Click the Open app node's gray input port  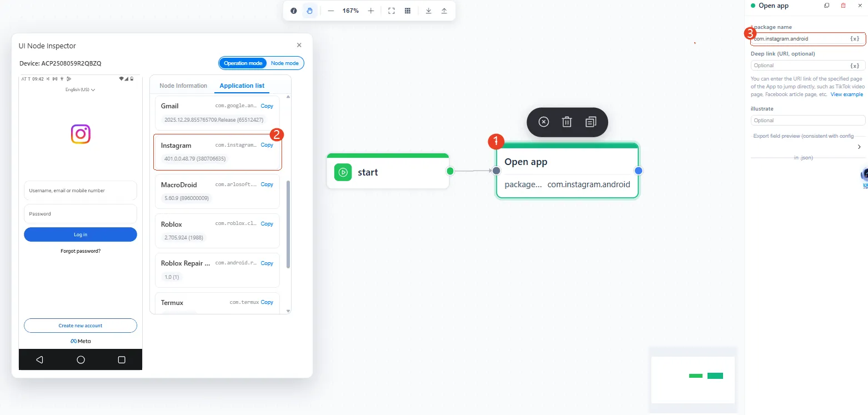coord(496,171)
